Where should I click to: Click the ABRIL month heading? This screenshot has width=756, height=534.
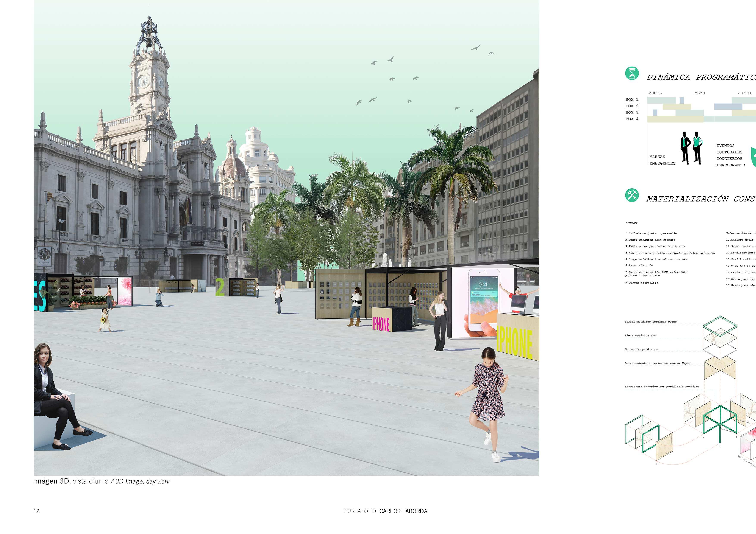tap(655, 93)
